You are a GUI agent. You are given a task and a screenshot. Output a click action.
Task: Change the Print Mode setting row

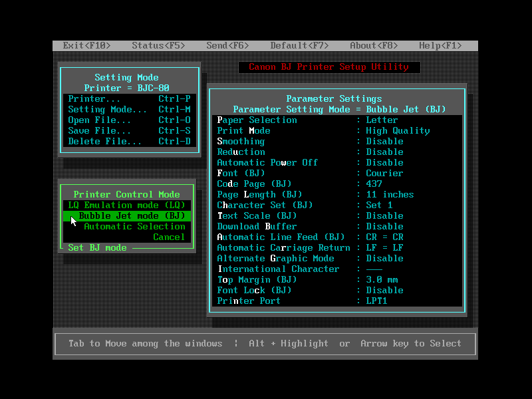337,130
